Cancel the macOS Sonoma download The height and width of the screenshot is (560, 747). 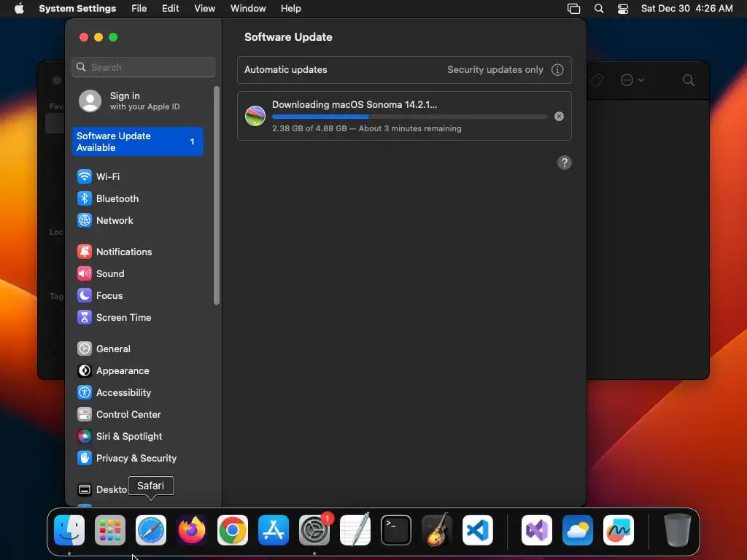(560, 117)
